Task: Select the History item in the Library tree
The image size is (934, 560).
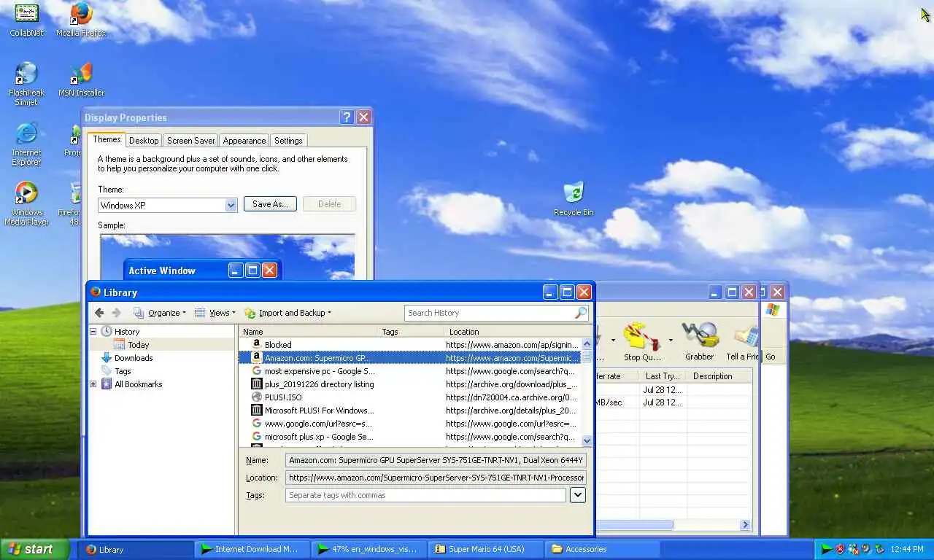Action: point(127,332)
